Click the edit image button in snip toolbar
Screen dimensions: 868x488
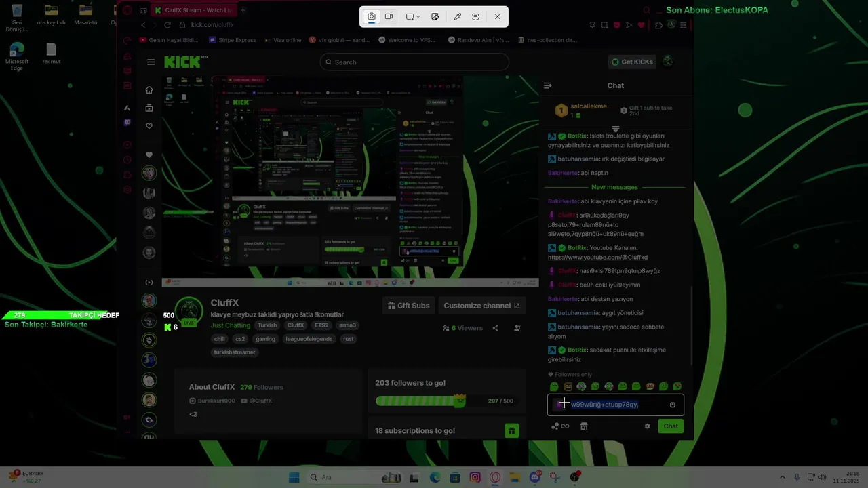pos(435,16)
